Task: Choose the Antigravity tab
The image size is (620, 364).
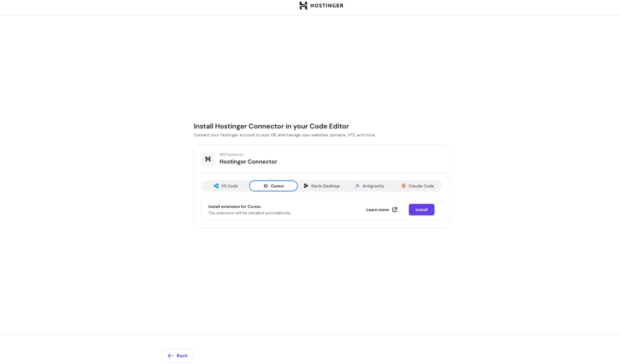Action: (x=370, y=186)
